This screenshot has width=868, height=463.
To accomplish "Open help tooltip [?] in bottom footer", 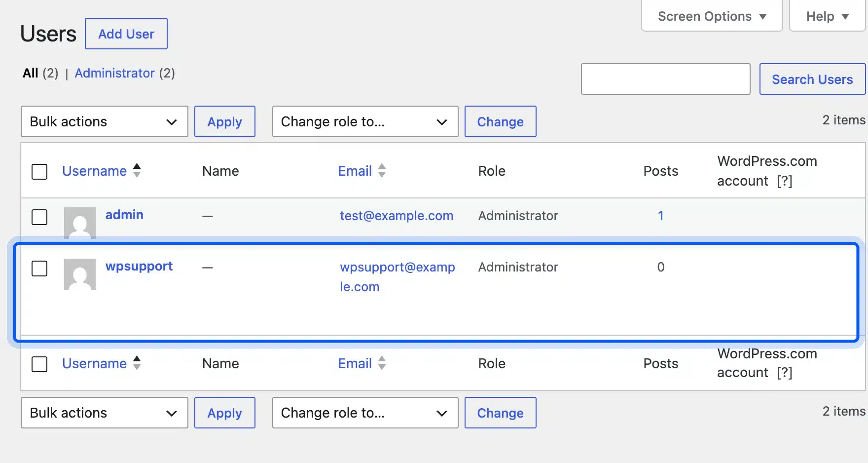I will pos(785,373).
